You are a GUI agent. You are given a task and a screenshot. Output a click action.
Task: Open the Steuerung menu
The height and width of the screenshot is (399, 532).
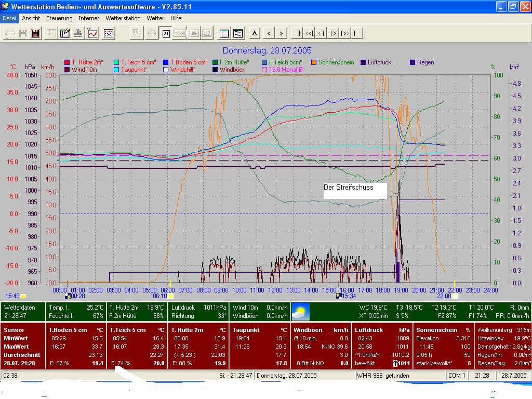tap(59, 18)
